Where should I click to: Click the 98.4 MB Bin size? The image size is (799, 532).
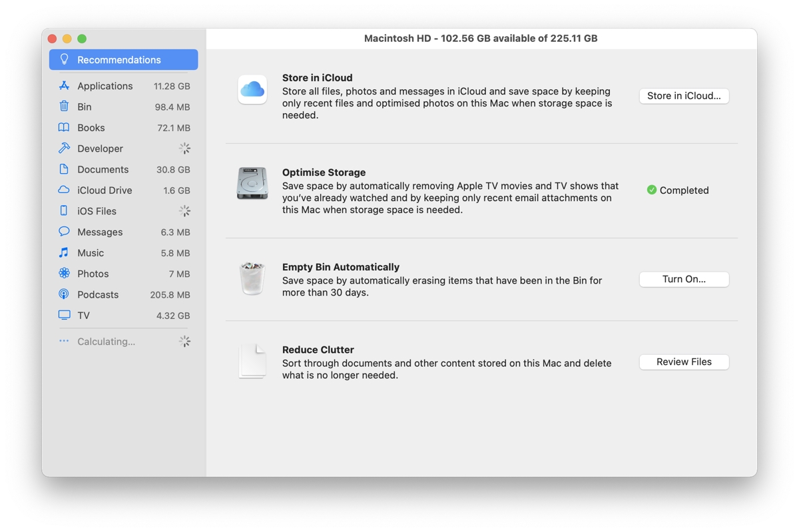172,107
